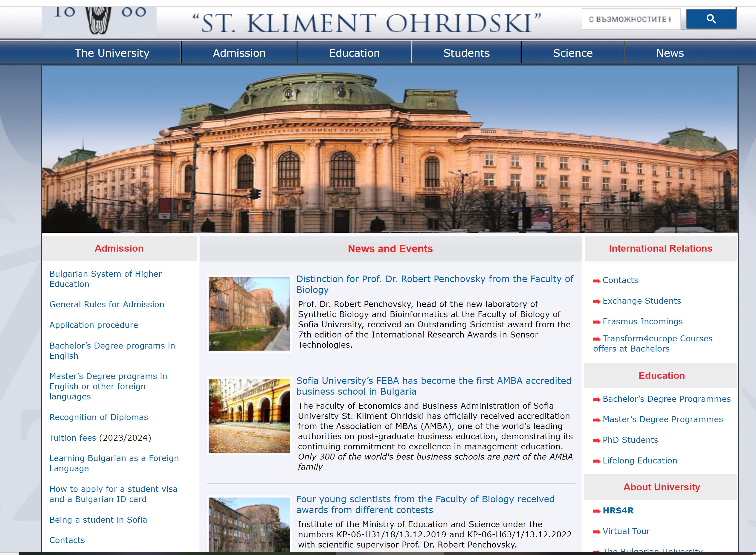Open Contacts in the Admission sidebar
The height and width of the screenshot is (555, 756).
67,540
